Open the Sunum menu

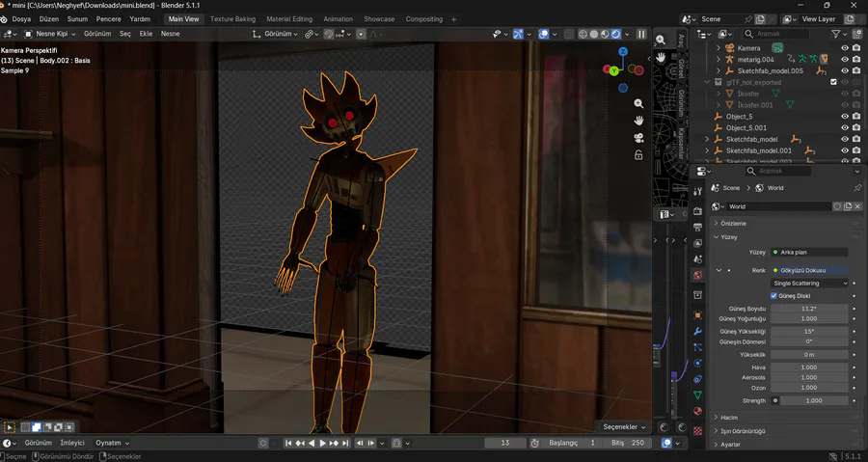77,19
